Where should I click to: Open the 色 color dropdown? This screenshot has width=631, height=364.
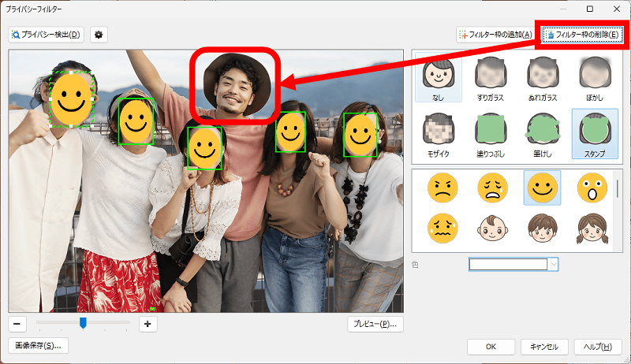pyautogui.click(x=554, y=265)
